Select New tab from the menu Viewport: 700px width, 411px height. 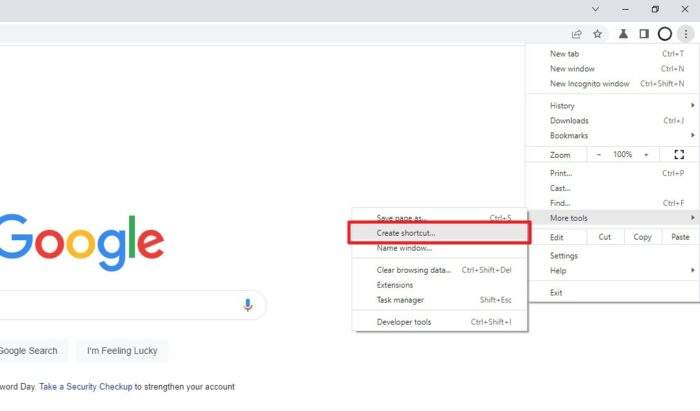612,54
